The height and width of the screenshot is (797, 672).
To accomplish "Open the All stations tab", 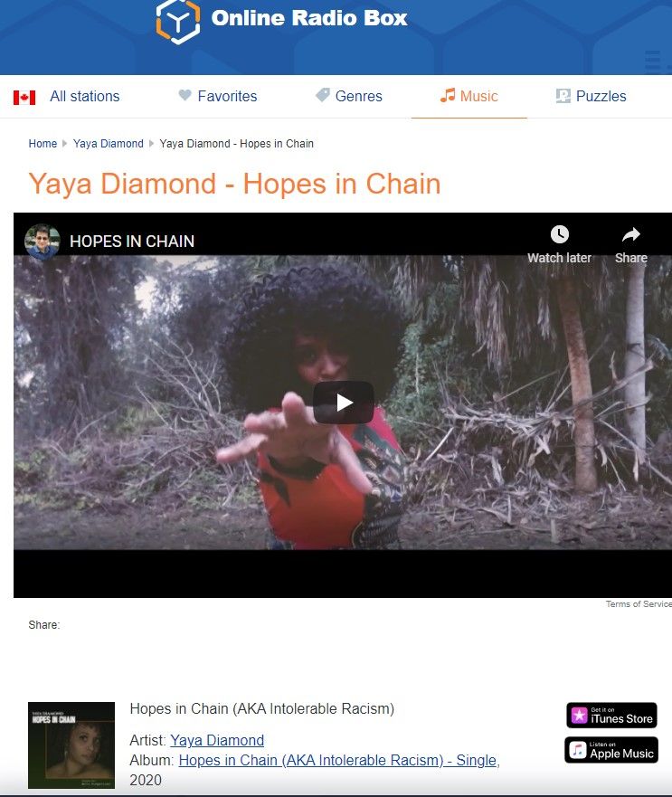I will coord(84,96).
